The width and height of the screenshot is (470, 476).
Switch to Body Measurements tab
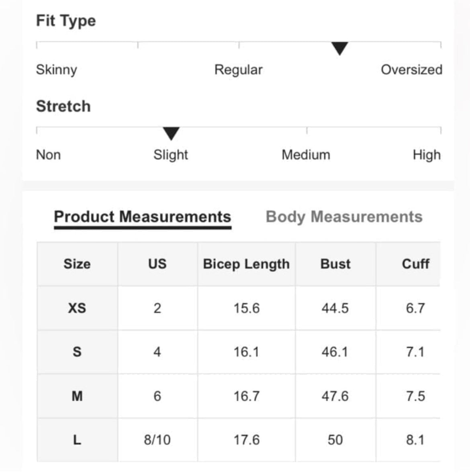(x=344, y=217)
